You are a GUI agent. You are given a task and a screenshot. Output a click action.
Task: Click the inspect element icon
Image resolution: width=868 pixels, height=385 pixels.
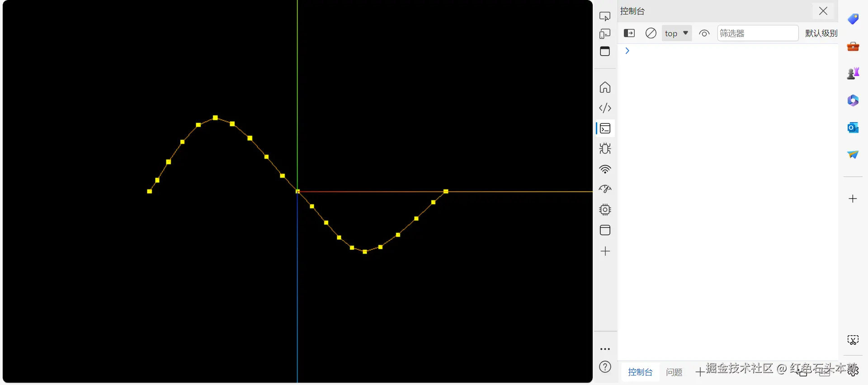[605, 16]
